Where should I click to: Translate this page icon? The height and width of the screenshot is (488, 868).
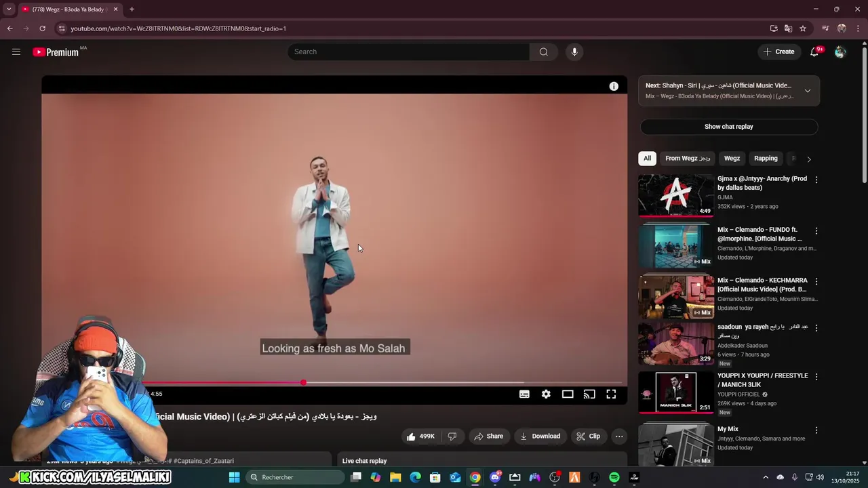coord(788,28)
